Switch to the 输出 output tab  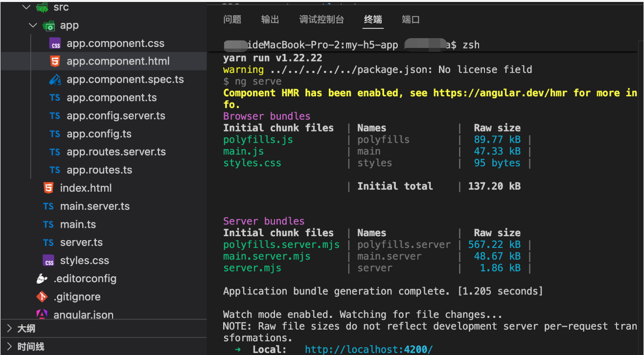click(x=270, y=20)
